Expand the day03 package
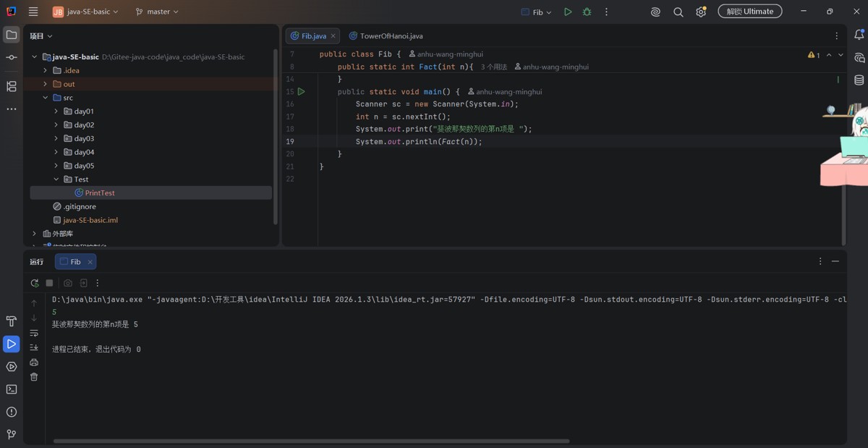The image size is (868, 448). pos(56,138)
